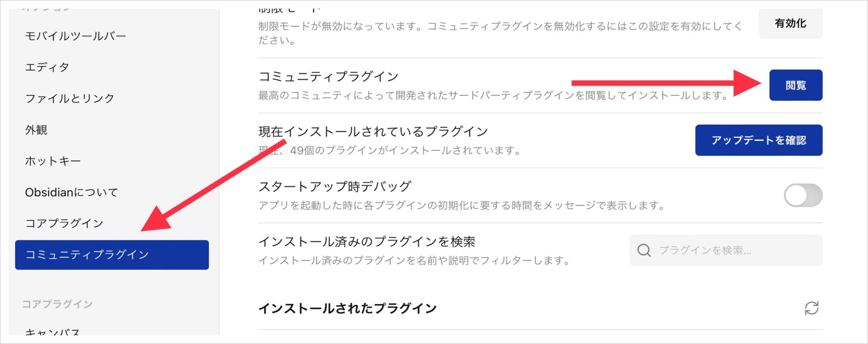The image size is (868, 344).
Task: Click the 現在インストールされているプラグイン setting row
Action: point(373,131)
